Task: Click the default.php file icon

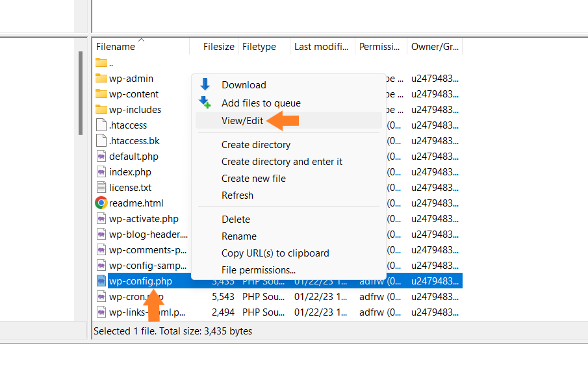Action: [x=101, y=157]
